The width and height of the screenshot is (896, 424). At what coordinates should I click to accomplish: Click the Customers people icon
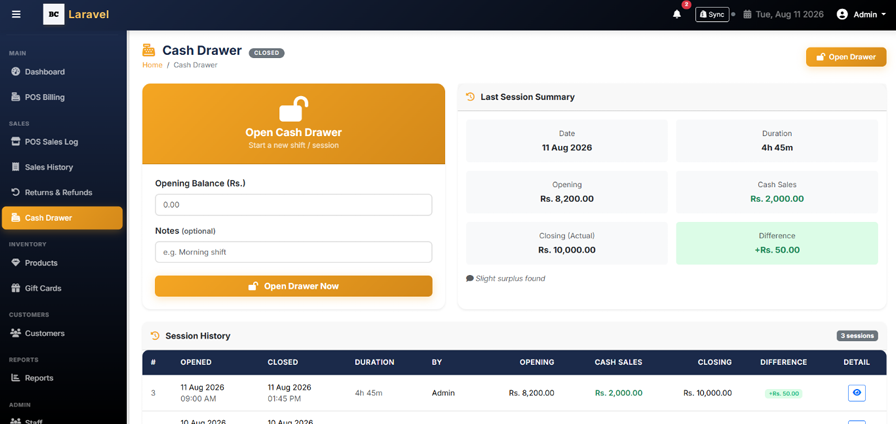15,333
